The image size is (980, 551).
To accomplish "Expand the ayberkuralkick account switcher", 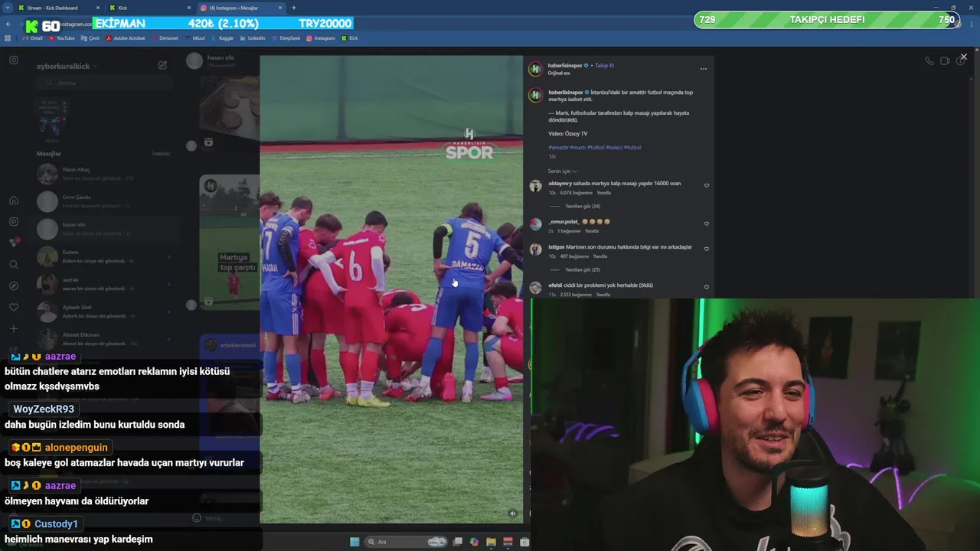I will (67, 67).
